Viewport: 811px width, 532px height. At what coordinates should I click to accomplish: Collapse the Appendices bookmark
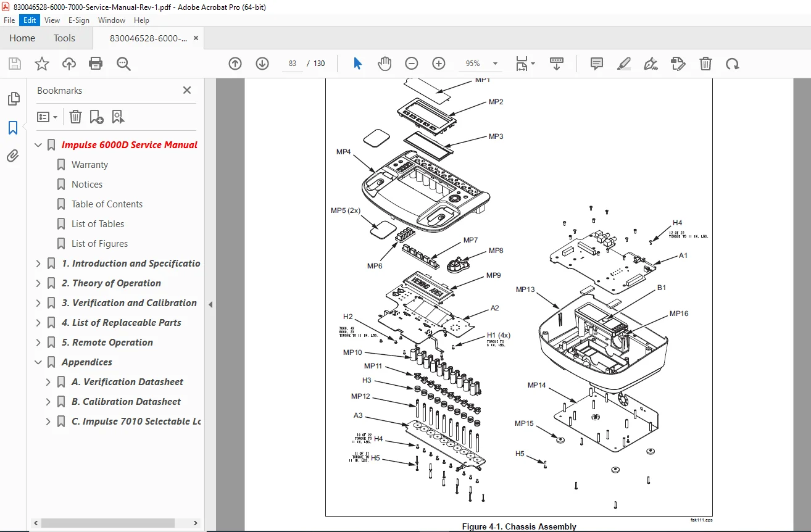coord(38,362)
